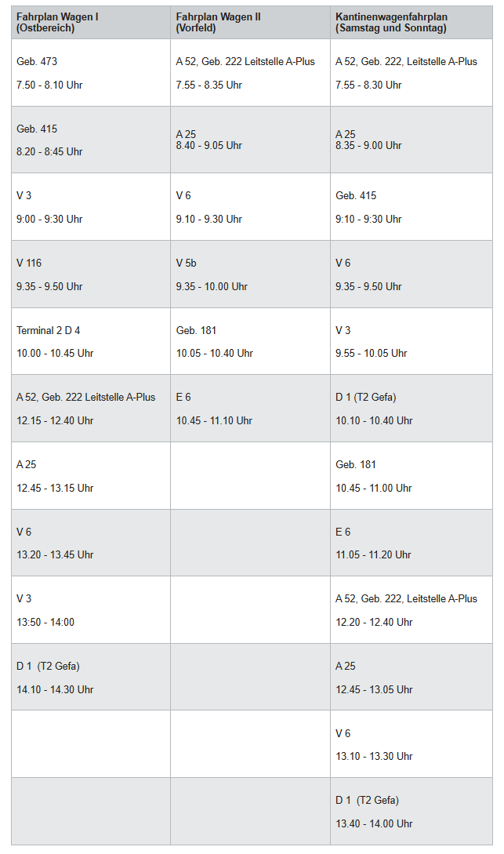The image size is (504, 854).
Task: Click the E 6 cell at 10.45 - 11.10
Action: pyautogui.click(x=250, y=409)
